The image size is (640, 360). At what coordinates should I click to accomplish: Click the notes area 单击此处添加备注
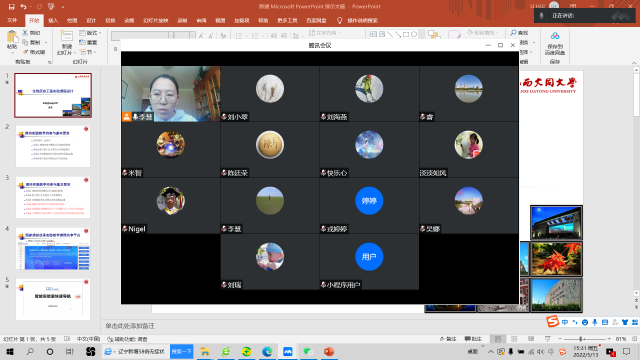coord(130,326)
